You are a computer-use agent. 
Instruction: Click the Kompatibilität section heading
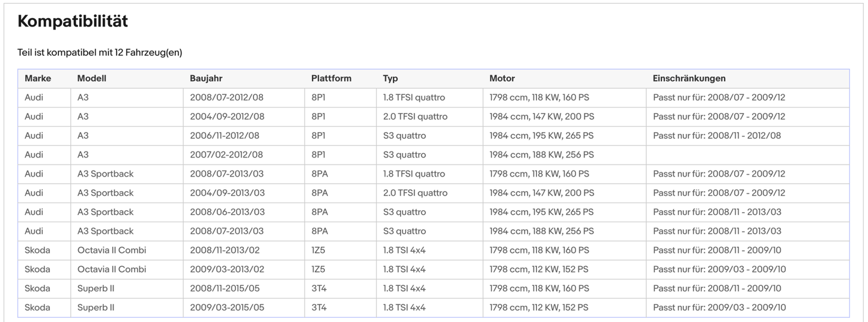tap(73, 22)
